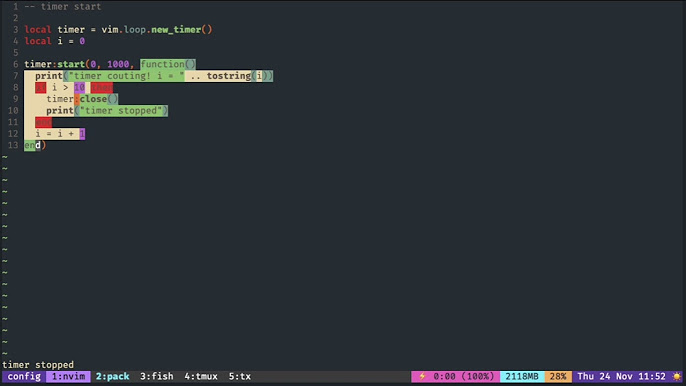This screenshot has height=386, width=686.
Task: Select the active 1:nvim window tab
Action: pos(68,376)
